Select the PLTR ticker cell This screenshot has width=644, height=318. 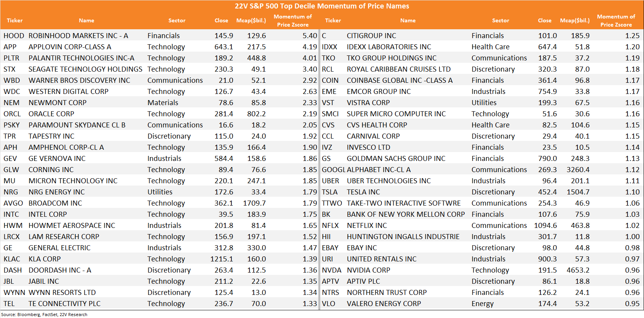pyautogui.click(x=12, y=58)
